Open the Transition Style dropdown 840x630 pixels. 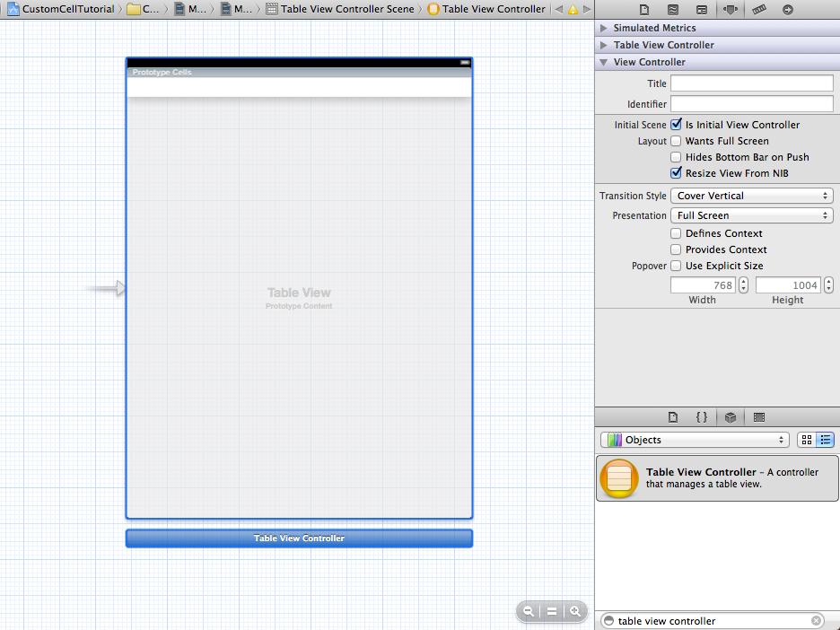[x=751, y=195]
